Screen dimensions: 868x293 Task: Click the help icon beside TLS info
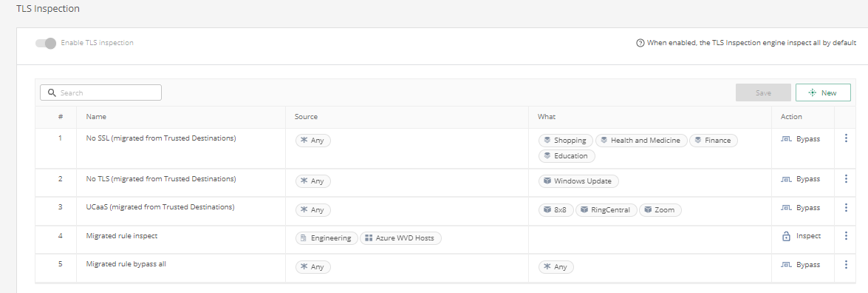(640, 43)
